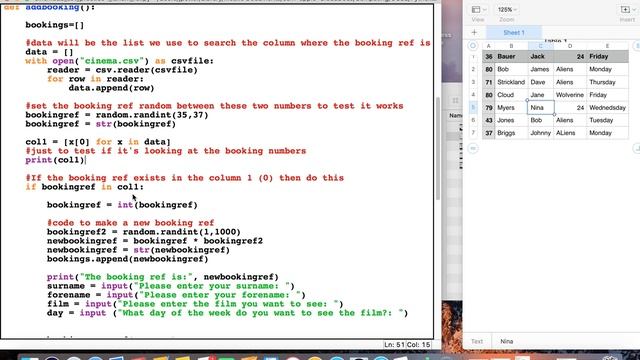This screenshot has width=640, height=360.
Task: Place cursor on the "data = []" code line
Action: pos(49,52)
